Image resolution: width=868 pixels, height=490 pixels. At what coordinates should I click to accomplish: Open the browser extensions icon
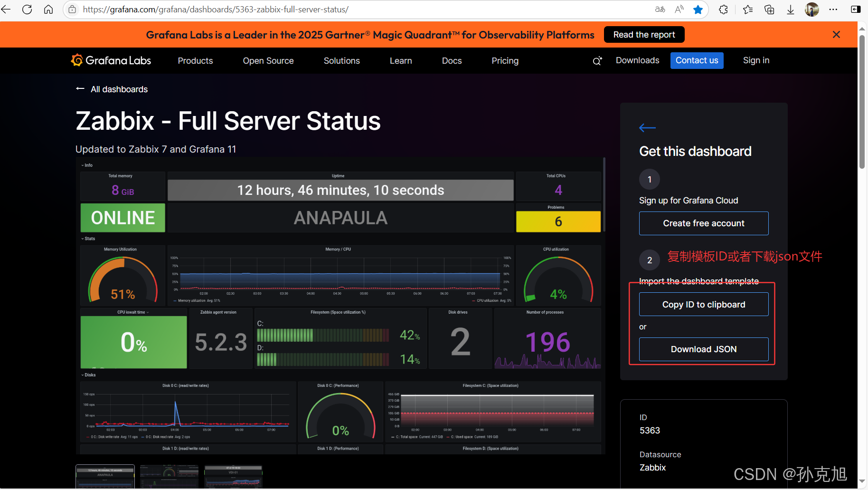pos(723,10)
